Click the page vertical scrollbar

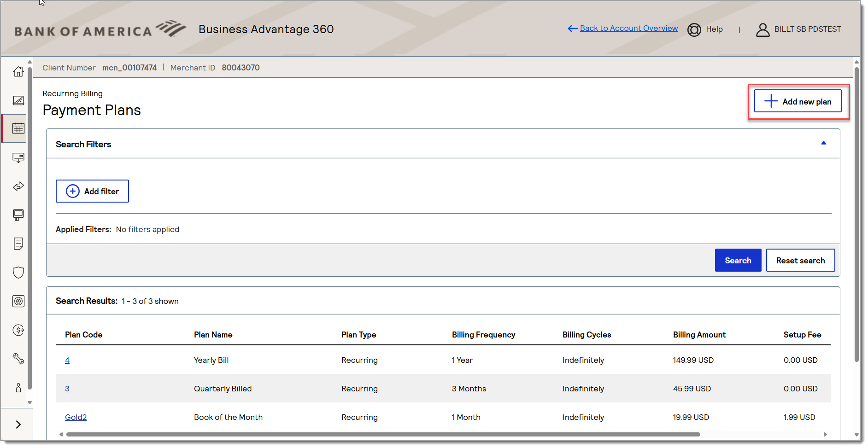pos(856,214)
